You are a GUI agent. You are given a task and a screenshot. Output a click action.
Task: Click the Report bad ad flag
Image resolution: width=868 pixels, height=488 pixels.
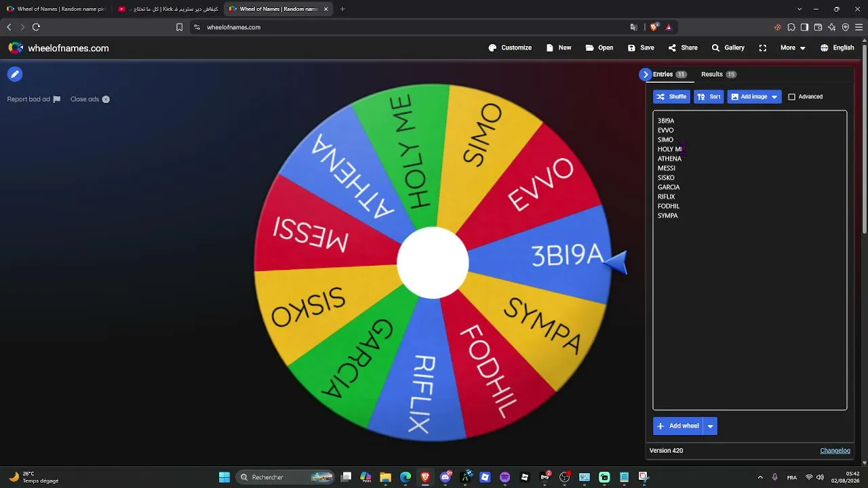click(x=34, y=99)
